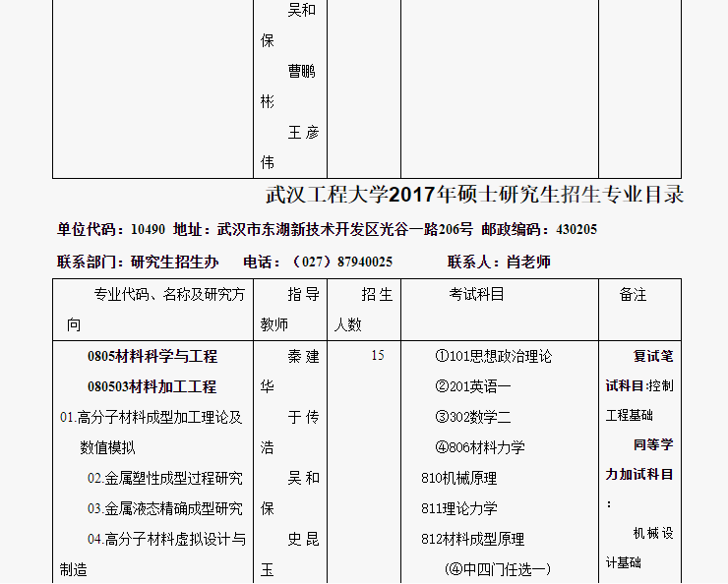Click exam subject ④806材料力学
This screenshot has width=728, height=584.
point(480,447)
